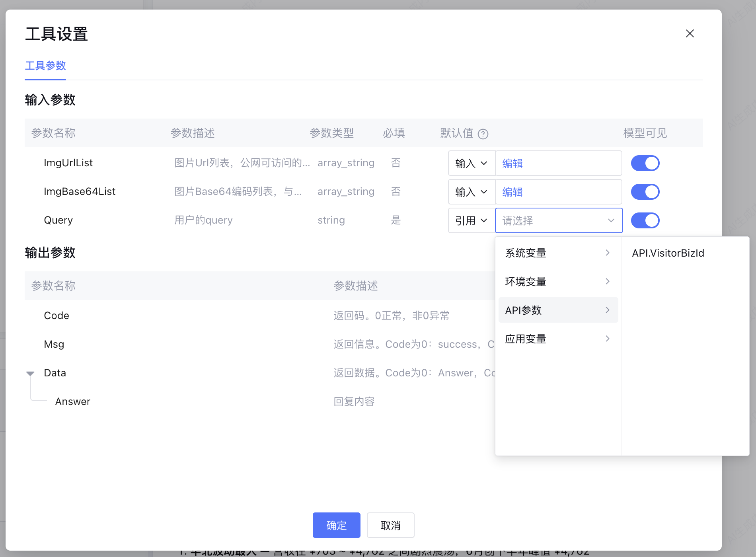This screenshot has height=557, width=756.
Task: Click the 取消 button
Action: pos(390,525)
